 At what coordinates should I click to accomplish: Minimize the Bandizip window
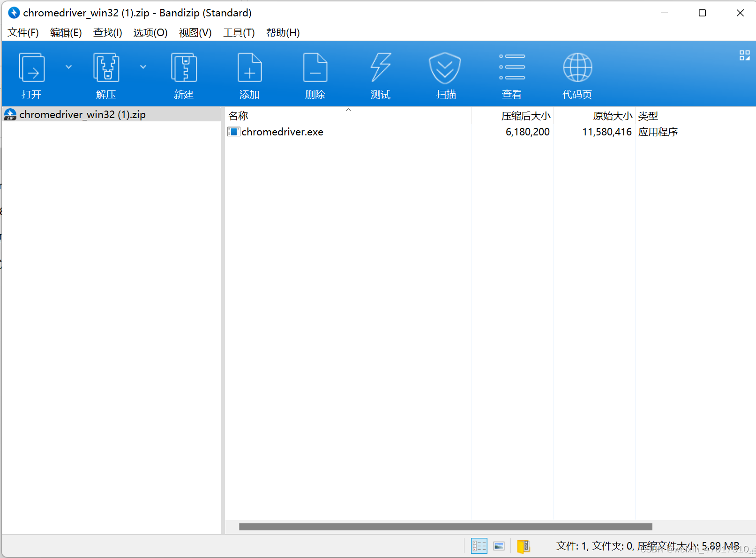(664, 13)
